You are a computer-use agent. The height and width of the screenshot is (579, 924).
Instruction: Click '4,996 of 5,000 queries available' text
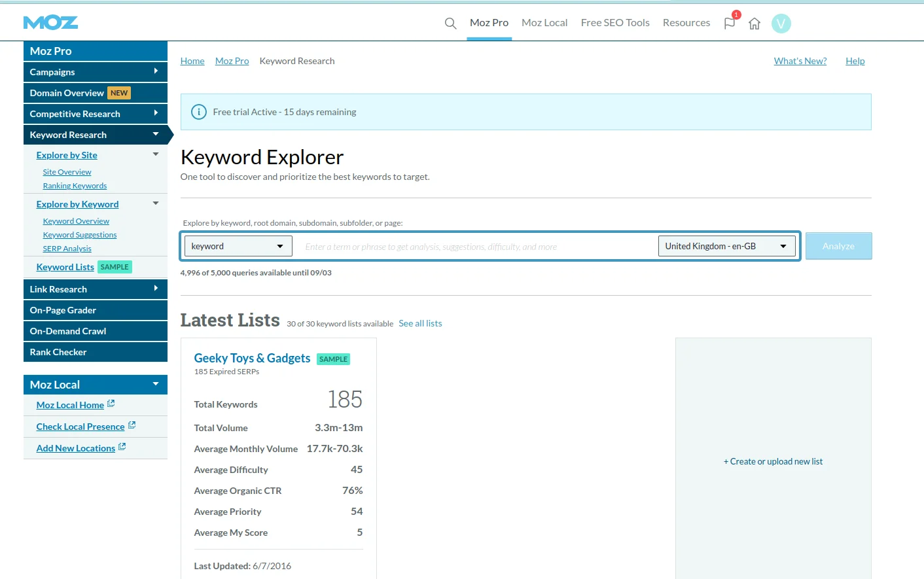click(256, 273)
